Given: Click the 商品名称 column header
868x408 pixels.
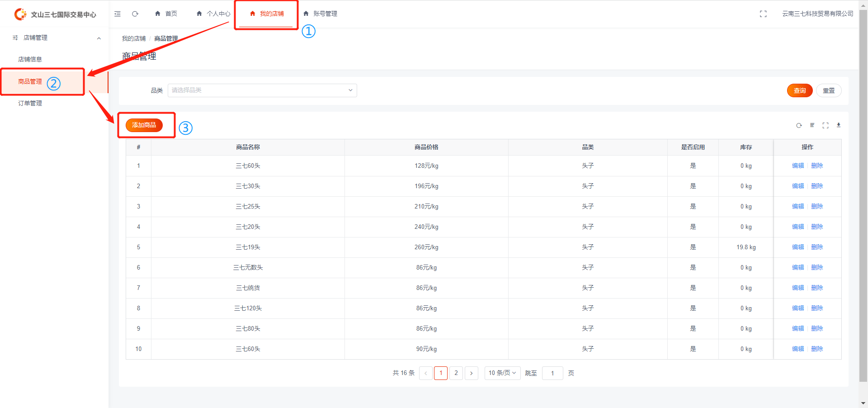Looking at the screenshot, I should 248,147.
